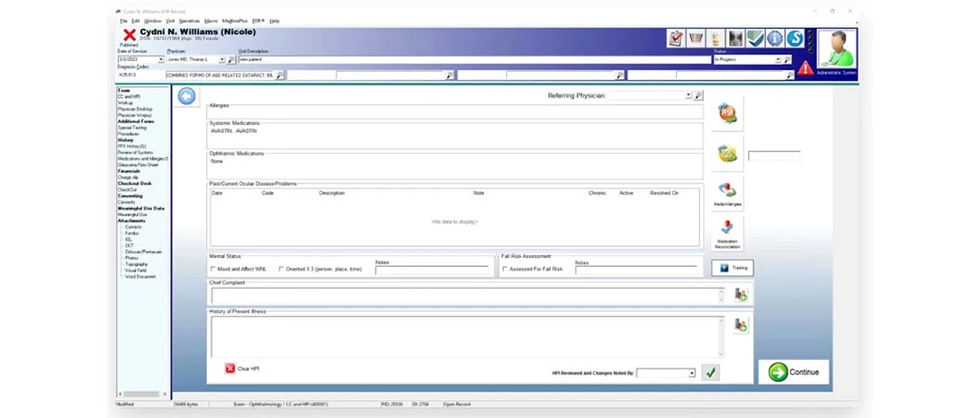
Task: Select Physician Desktop in the sidebar
Action: [134, 109]
